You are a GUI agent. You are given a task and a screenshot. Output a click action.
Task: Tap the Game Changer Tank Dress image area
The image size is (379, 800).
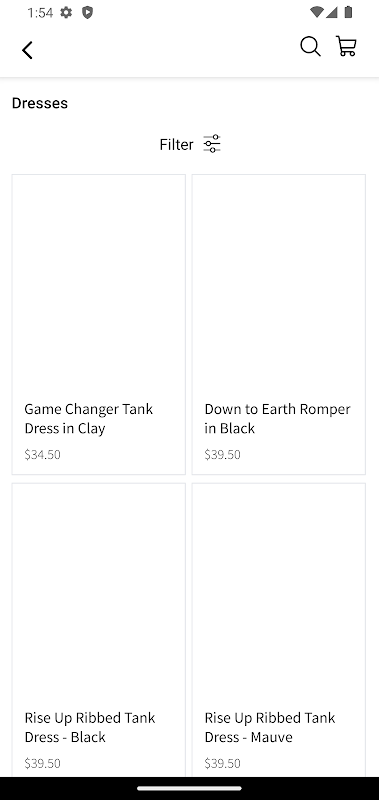click(98, 285)
